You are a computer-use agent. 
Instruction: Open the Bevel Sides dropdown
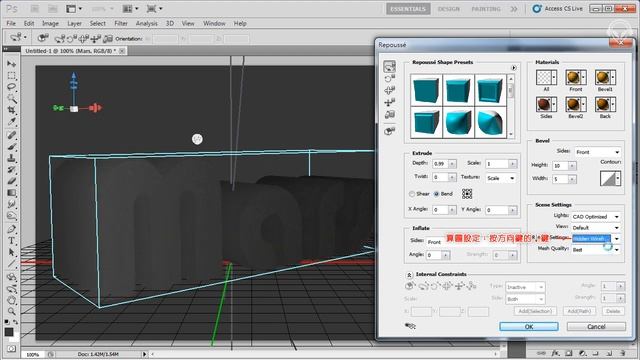(598, 152)
